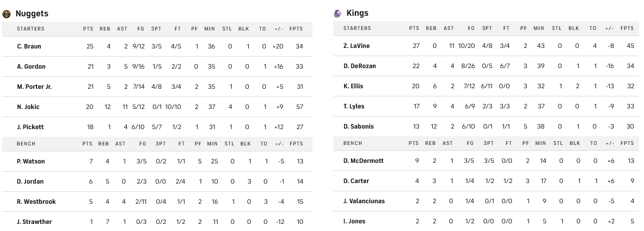This screenshot has width=644, height=231.
Task: Click D. Sabonis player name
Action: click(x=359, y=126)
